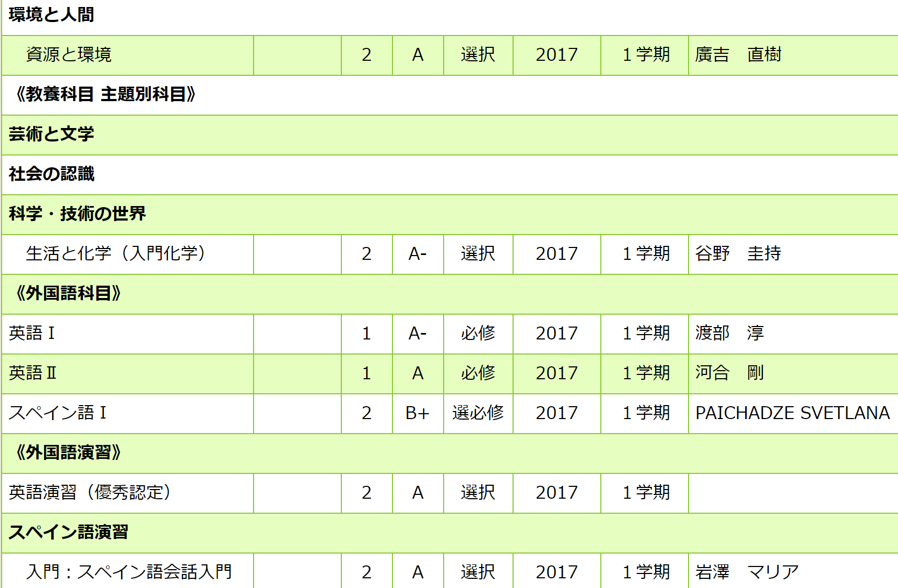Screen dimensions: 898x588
Task: Click the 環境と人間 category heading
Action: (x=51, y=15)
